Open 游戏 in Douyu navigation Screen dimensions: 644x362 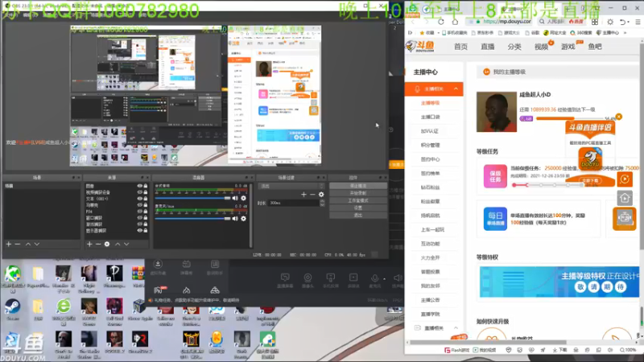[568, 47]
